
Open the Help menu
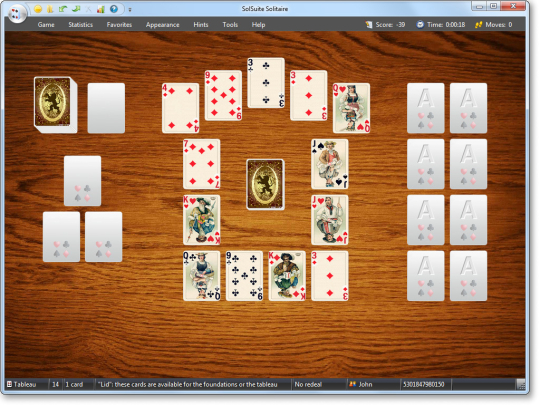click(x=258, y=25)
